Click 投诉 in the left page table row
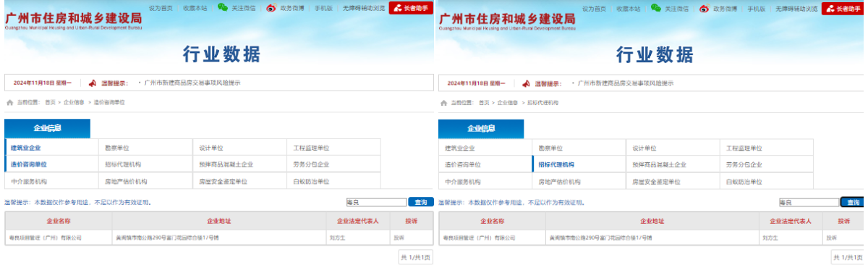This screenshot has height=276, width=868. 399,237
